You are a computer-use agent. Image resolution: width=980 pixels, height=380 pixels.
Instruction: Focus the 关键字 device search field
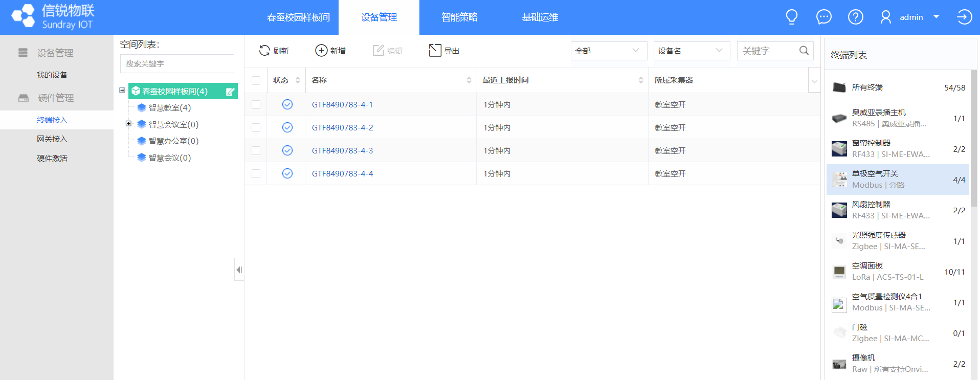[x=768, y=51]
